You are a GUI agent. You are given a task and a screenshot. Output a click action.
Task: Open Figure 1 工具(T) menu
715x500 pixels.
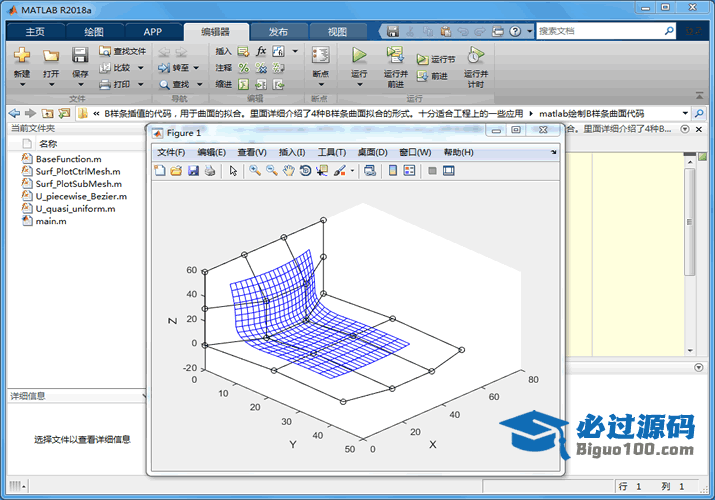pyautogui.click(x=332, y=152)
